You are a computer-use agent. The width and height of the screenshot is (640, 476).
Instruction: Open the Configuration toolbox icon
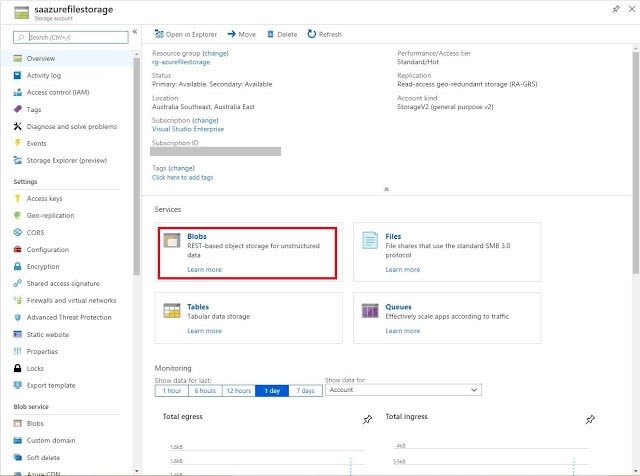[17, 249]
